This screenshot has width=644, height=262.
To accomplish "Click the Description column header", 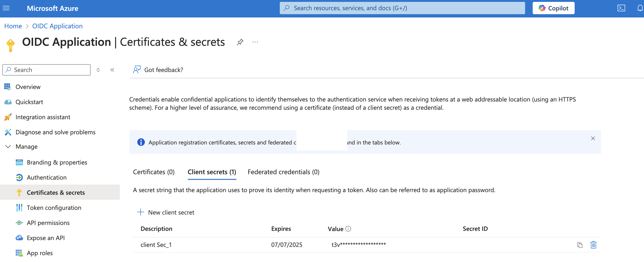I will [156, 229].
